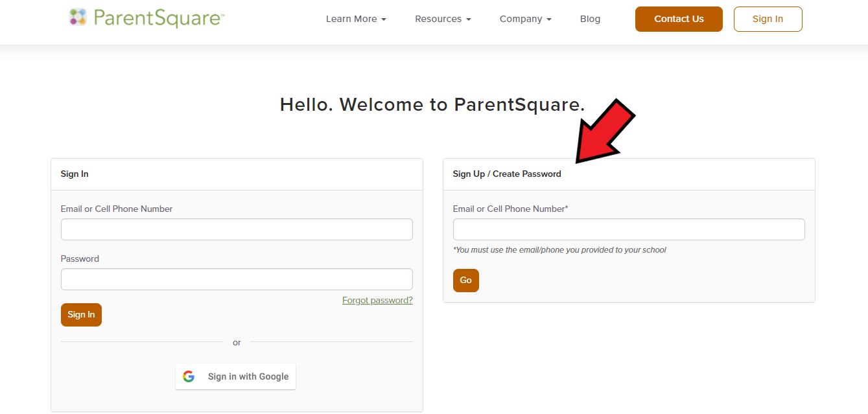Viewport: 868px width, 414px height.
Task: Click the Sign In panel header title
Action: [x=75, y=174]
